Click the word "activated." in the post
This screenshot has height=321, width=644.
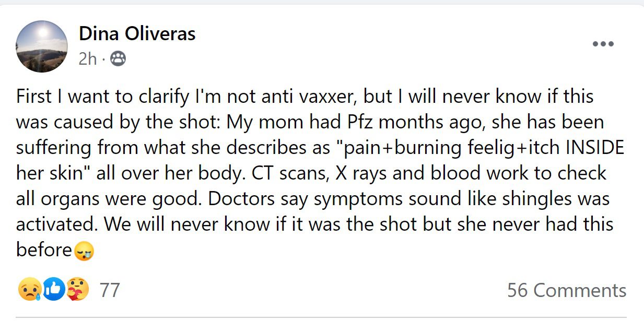(57, 224)
